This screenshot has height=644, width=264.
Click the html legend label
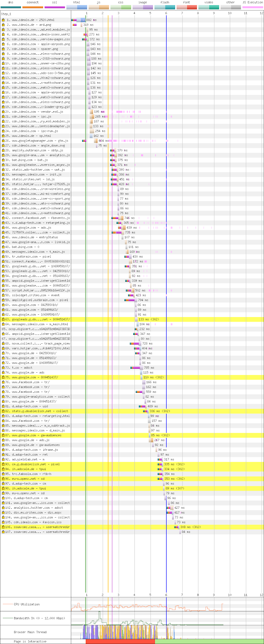tap(76, 2)
